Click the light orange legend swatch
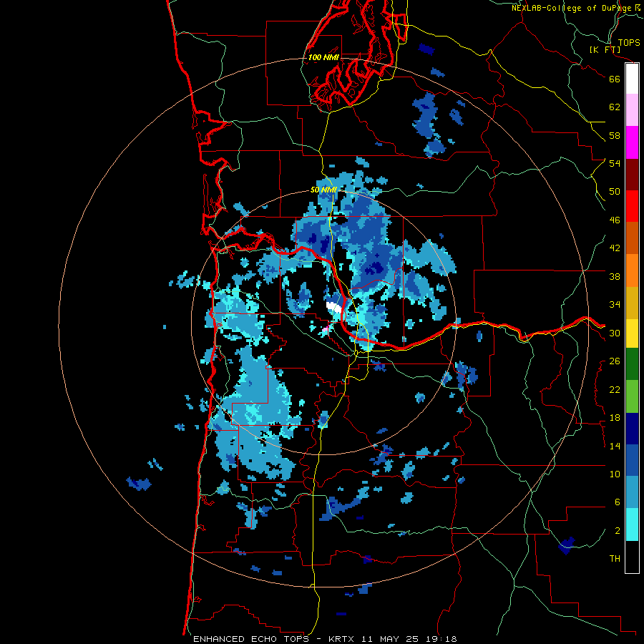This screenshot has width=644, height=644. point(632,270)
